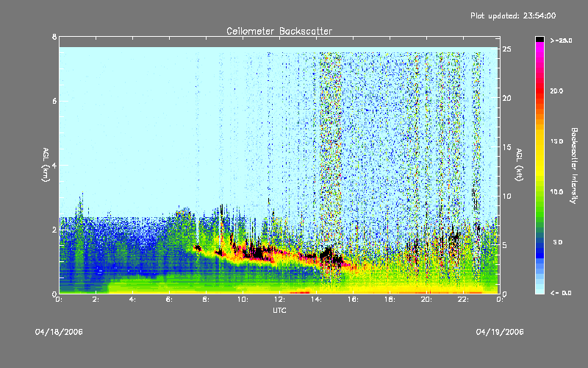588x368 pixels.
Task: Click the "<- 0.0" colorbar label
Action: click(x=561, y=293)
